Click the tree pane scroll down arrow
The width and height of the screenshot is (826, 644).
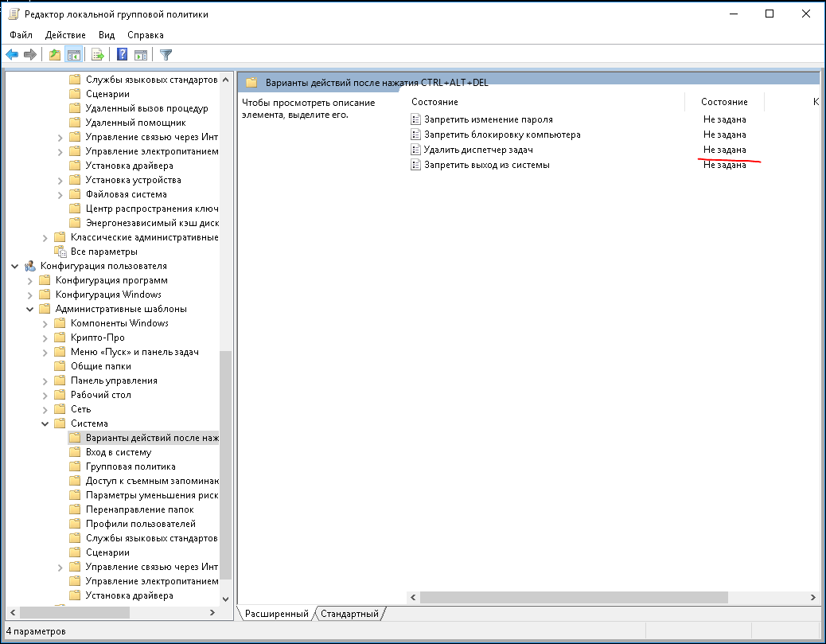tap(225, 599)
